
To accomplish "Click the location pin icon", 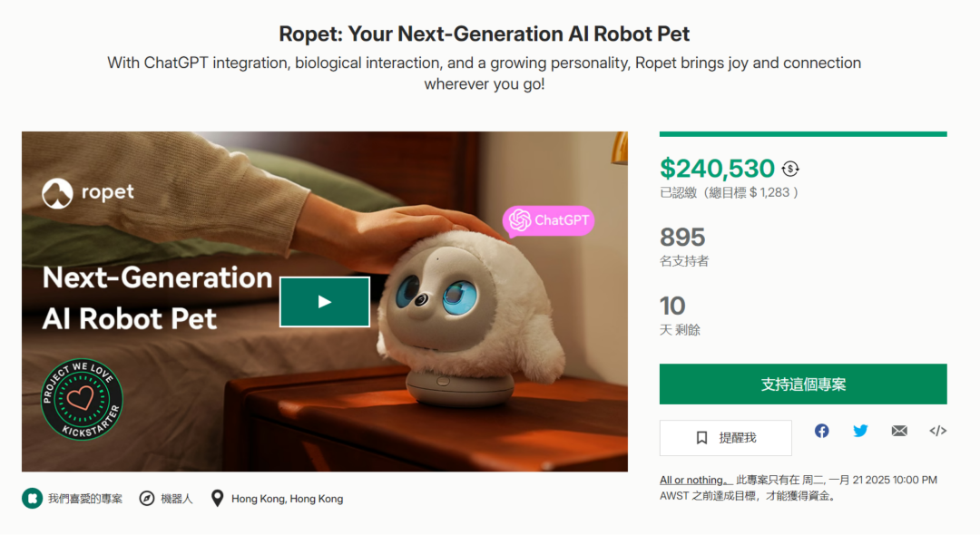I will click(217, 498).
